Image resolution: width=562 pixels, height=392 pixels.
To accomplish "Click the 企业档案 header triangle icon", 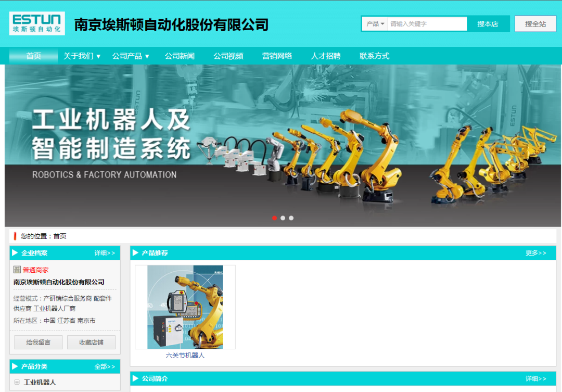I will (15, 253).
